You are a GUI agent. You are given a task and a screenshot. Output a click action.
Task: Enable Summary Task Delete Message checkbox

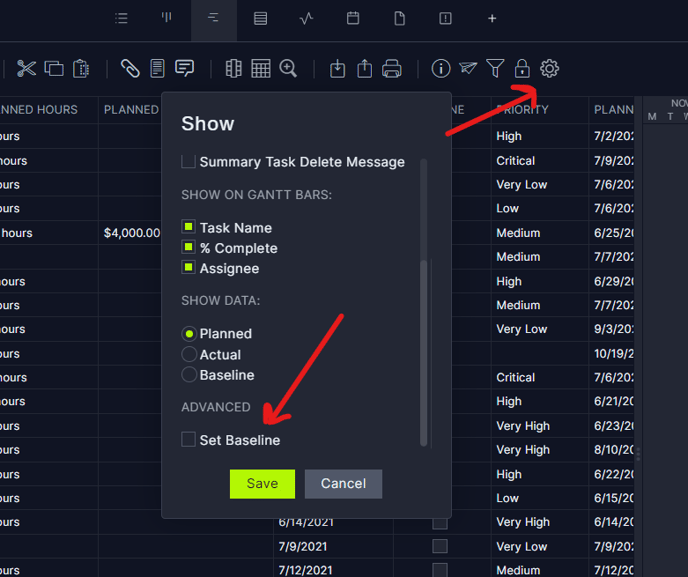pos(188,161)
